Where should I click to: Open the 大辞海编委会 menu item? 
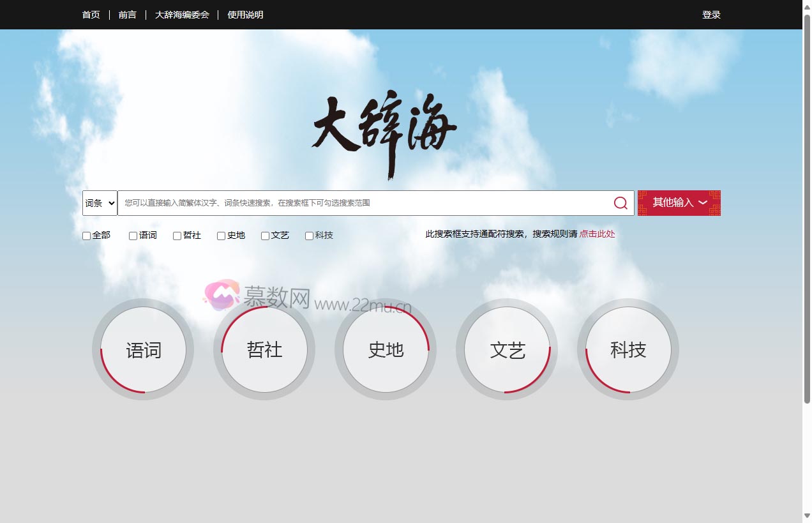coord(183,14)
